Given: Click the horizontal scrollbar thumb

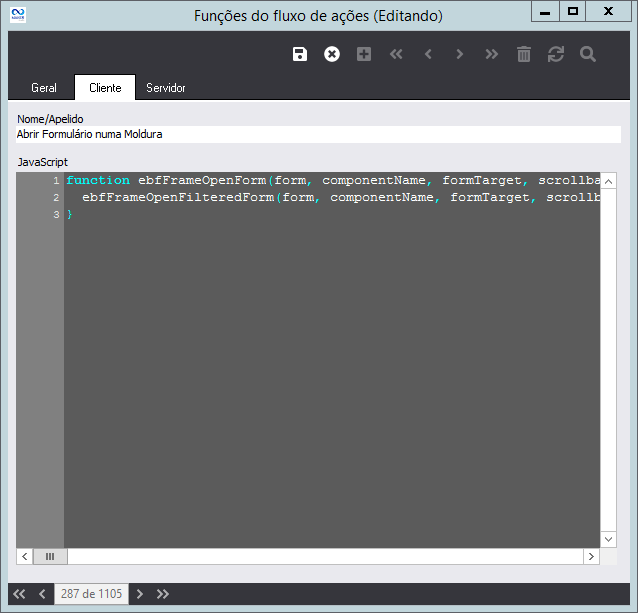Looking at the screenshot, I should click(x=49, y=556).
